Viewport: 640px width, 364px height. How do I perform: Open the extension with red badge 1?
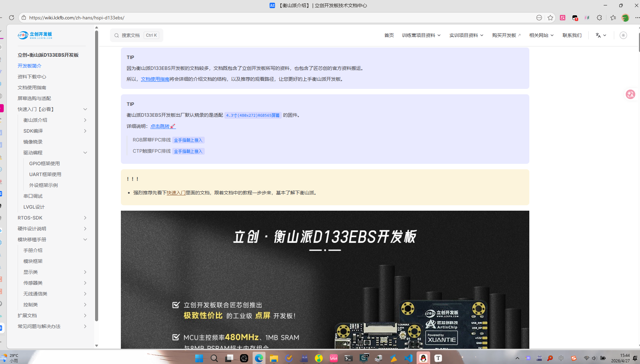[575, 18]
